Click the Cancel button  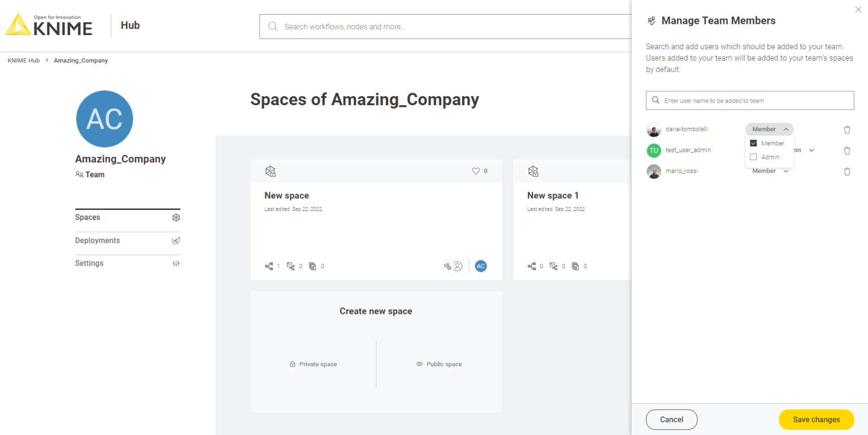pos(671,420)
